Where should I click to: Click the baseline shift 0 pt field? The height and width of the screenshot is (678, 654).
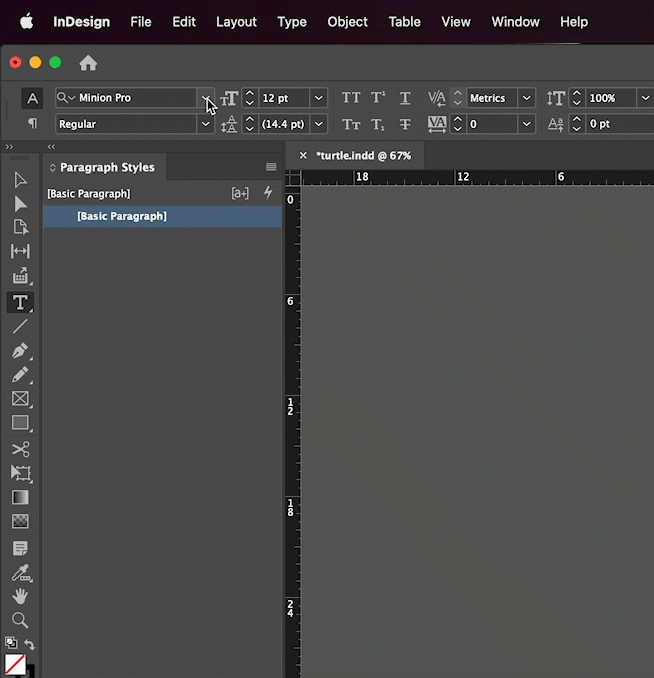(619, 124)
